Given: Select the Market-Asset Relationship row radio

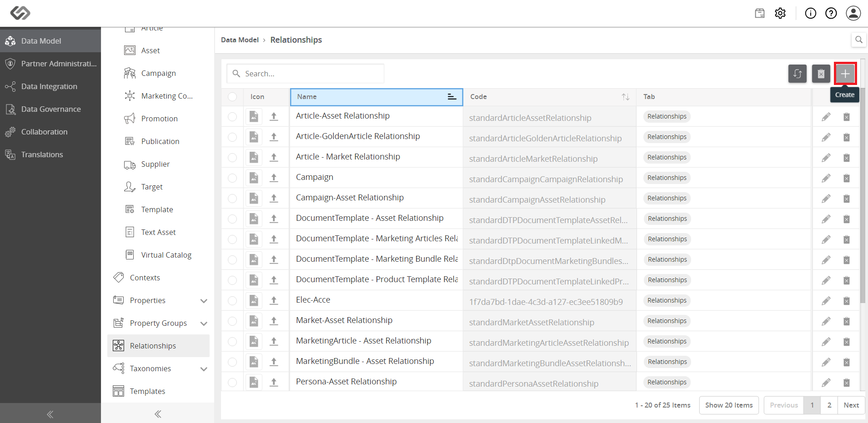Looking at the screenshot, I should click(232, 321).
